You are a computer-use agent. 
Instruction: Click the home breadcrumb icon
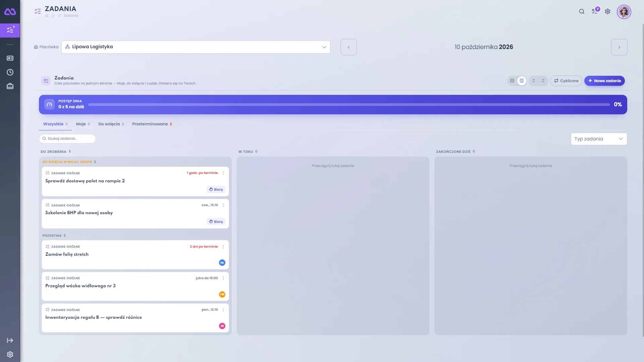click(x=47, y=16)
